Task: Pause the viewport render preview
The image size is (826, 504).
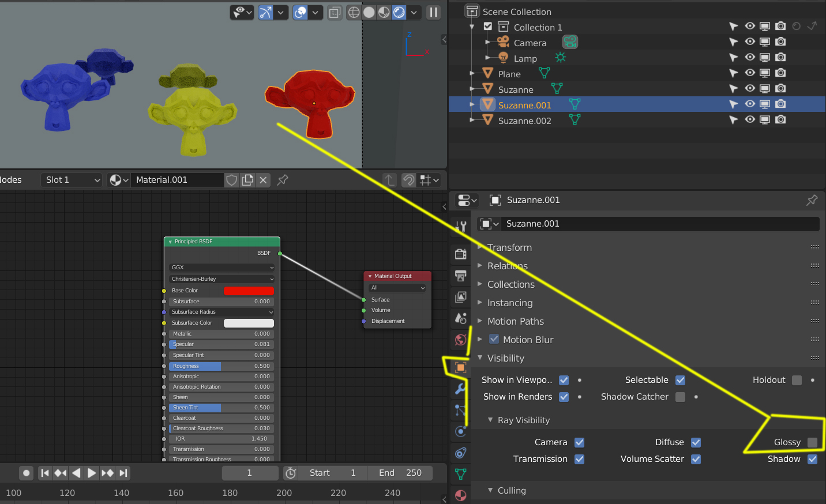Action: 433,12
